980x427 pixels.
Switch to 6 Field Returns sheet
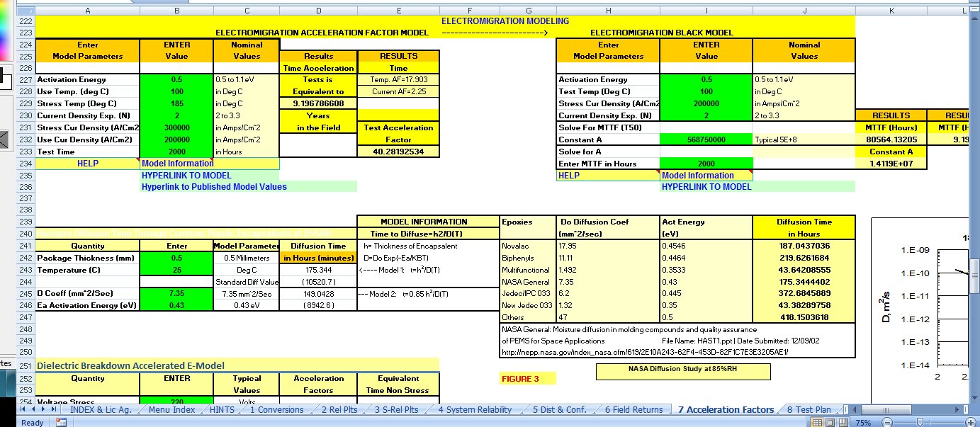(x=633, y=409)
